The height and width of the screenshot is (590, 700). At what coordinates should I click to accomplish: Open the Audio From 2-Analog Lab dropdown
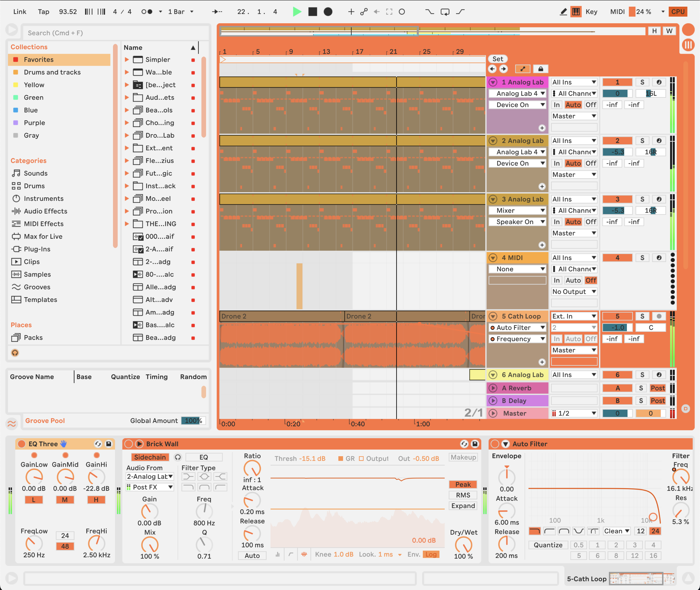(150, 476)
